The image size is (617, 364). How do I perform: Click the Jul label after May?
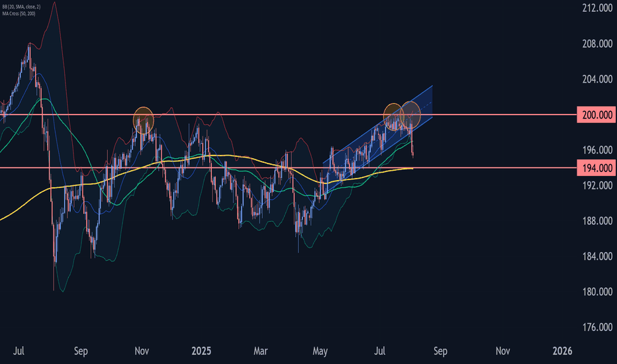click(380, 351)
